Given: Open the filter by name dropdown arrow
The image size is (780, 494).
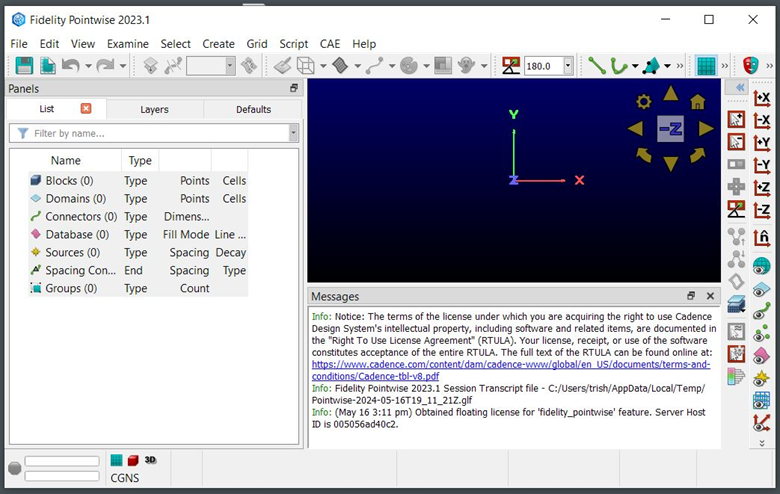Looking at the screenshot, I should (293, 133).
